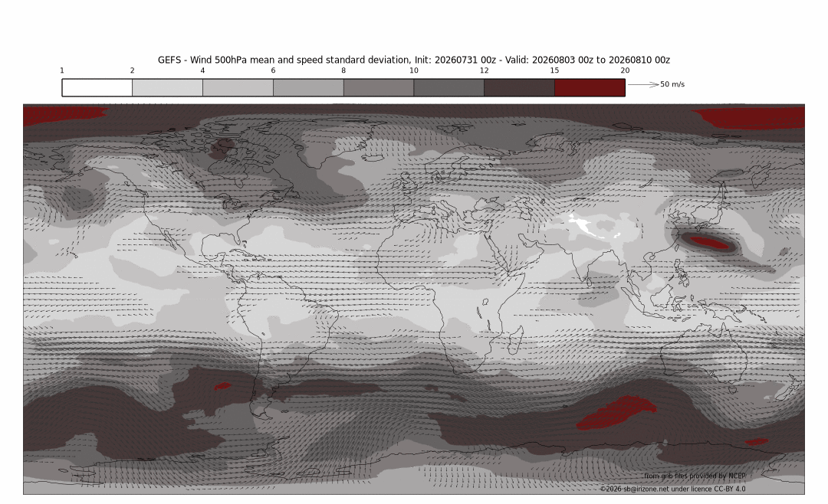Click the large red patch over southern Indian Ocean

tap(616, 412)
